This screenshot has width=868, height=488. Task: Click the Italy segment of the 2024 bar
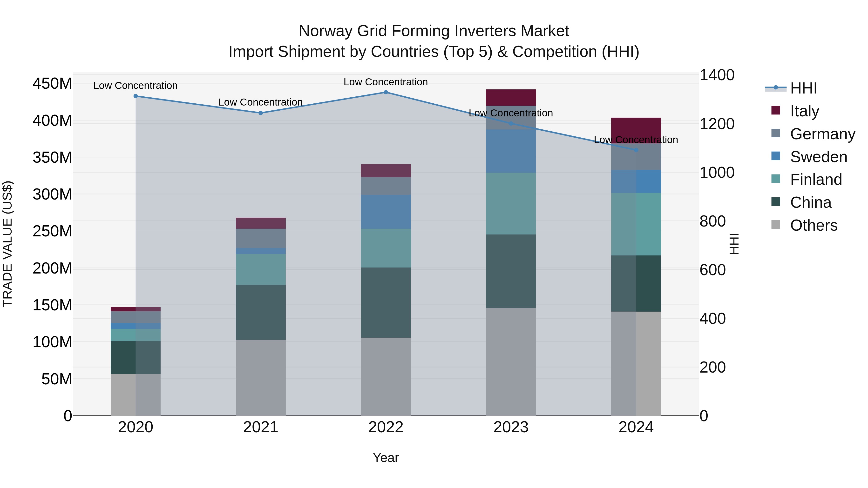636,131
